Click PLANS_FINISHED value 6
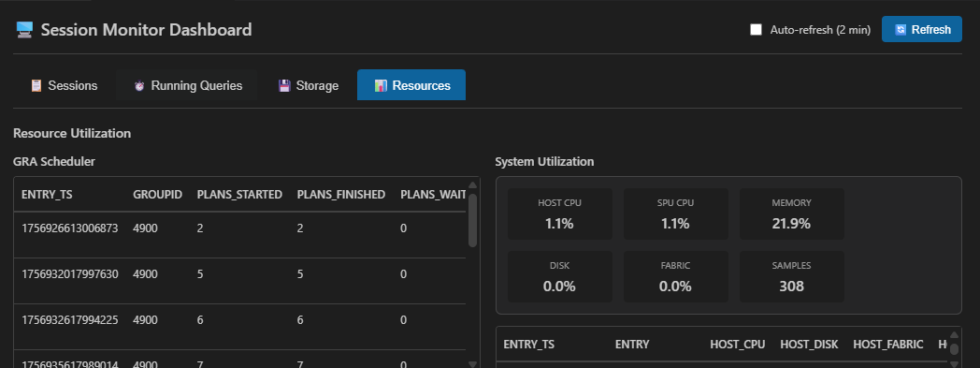Screen dimensions: 980x368 coord(300,320)
